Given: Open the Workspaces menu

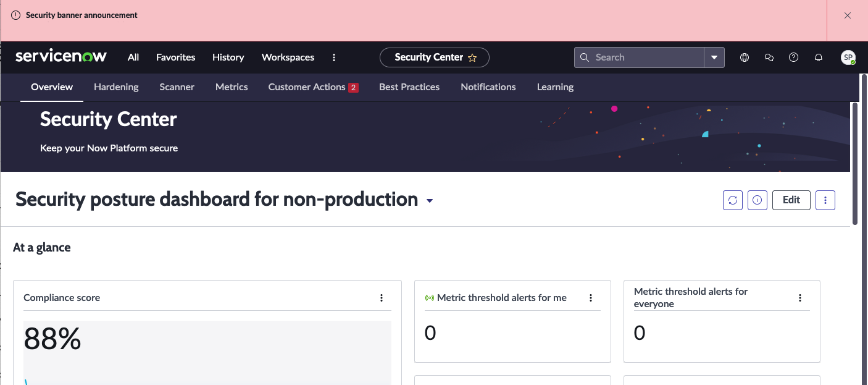Looking at the screenshot, I should 288,57.
